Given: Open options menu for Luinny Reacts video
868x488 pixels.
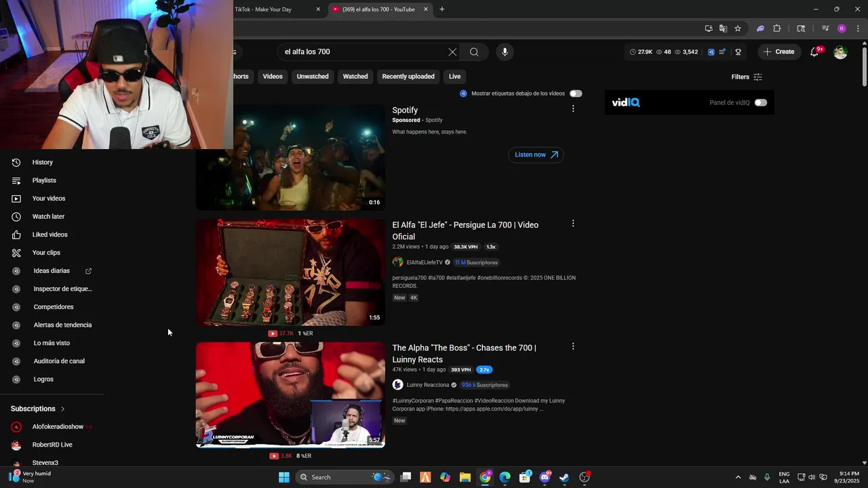Looking at the screenshot, I should [573, 346].
